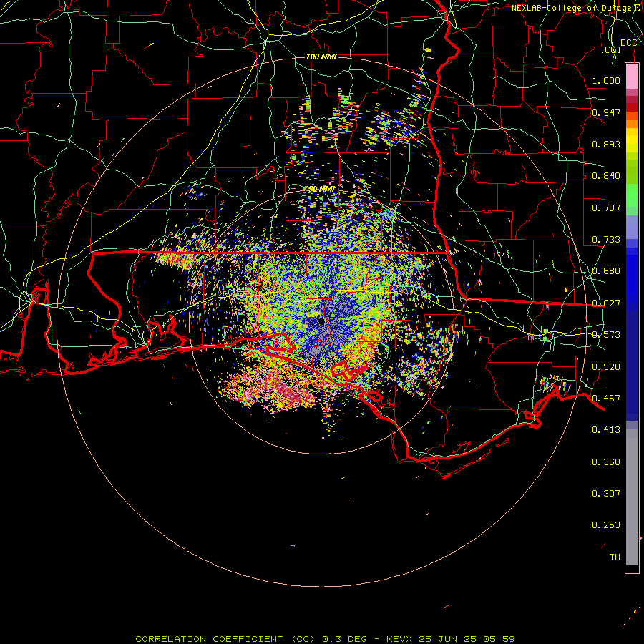Select the 0.307 legend value
The width and height of the screenshot is (644, 644).
tap(606, 494)
